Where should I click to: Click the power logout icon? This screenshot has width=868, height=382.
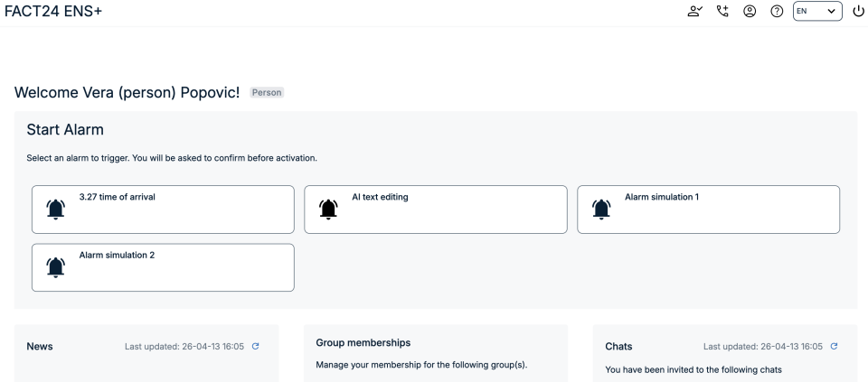tap(858, 11)
